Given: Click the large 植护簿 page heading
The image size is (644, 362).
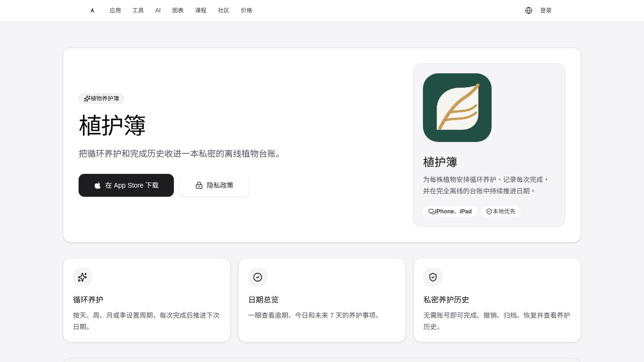Looking at the screenshot, I should tap(112, 125).
